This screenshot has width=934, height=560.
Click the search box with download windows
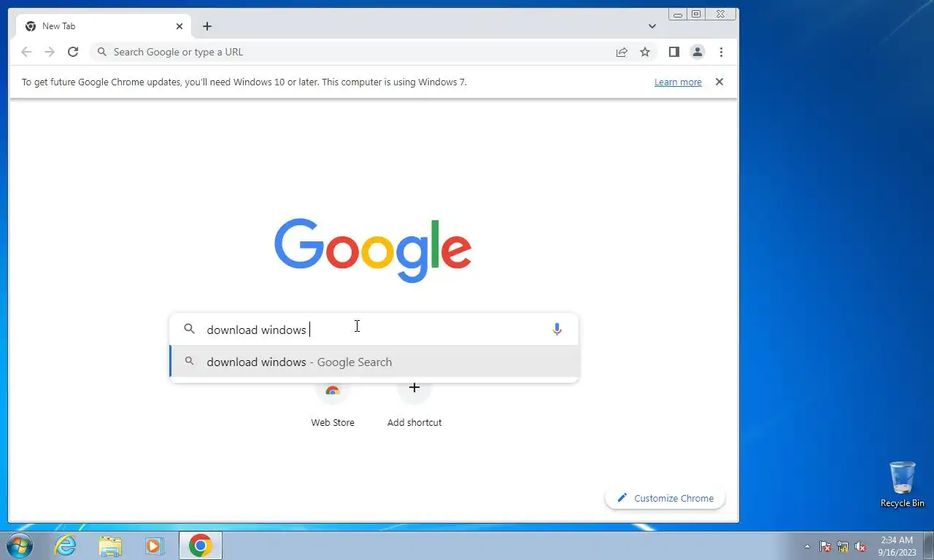374,330
